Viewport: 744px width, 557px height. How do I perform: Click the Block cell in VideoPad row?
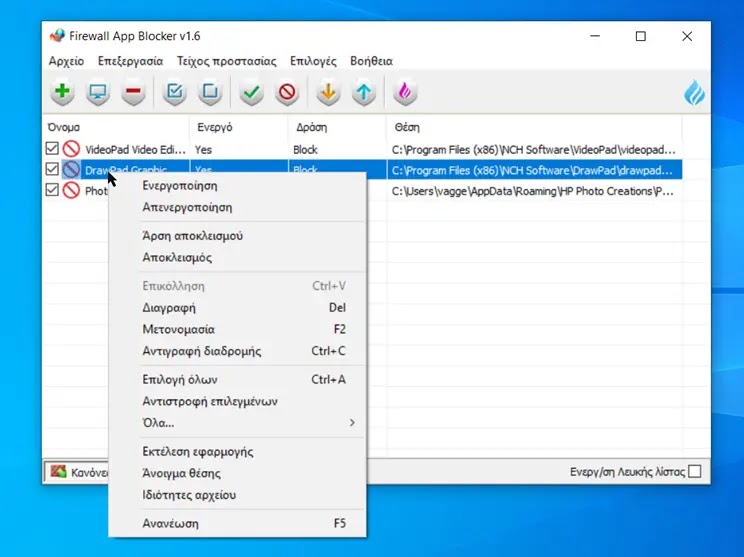305,150
